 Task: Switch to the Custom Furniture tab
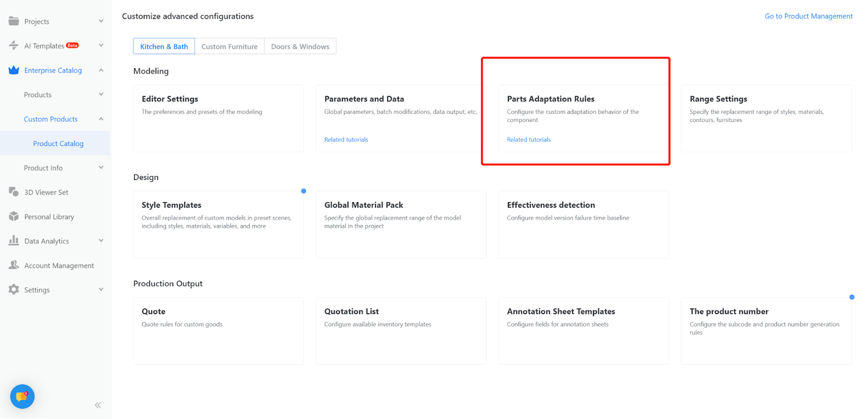click(x=229, y=47)
